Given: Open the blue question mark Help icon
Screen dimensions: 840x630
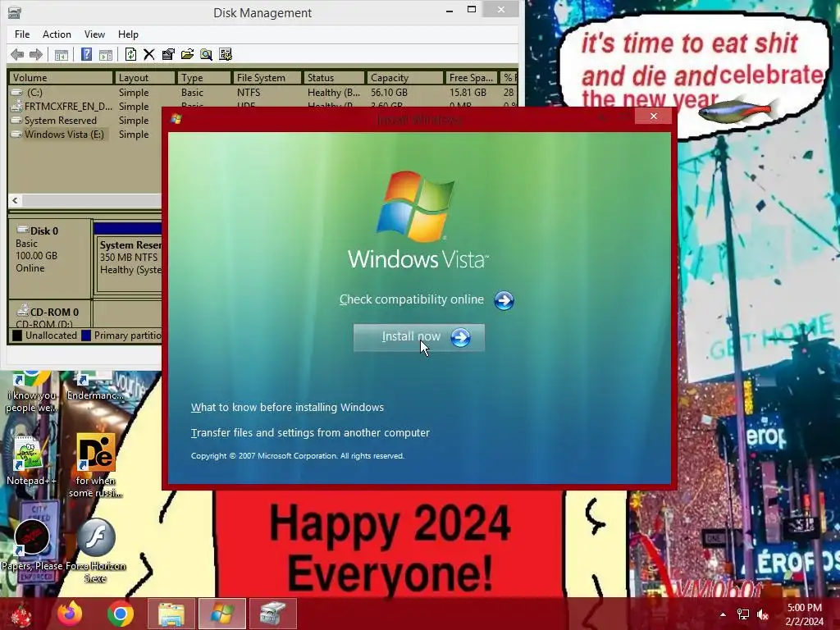Looking at the screenshot, I should [x=86, y=54].
